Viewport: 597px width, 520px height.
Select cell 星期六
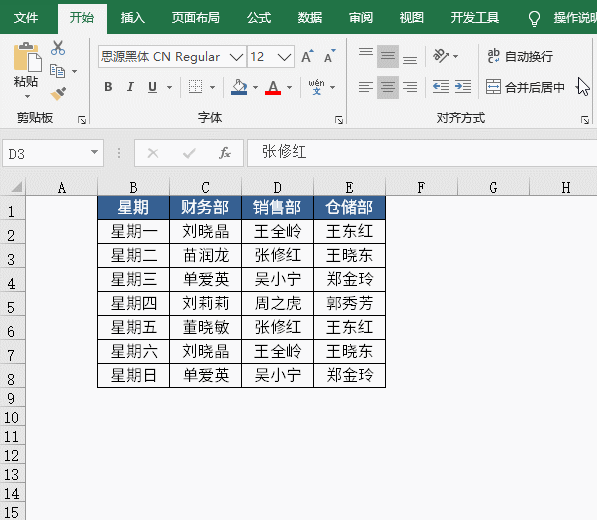click(134, 351)
